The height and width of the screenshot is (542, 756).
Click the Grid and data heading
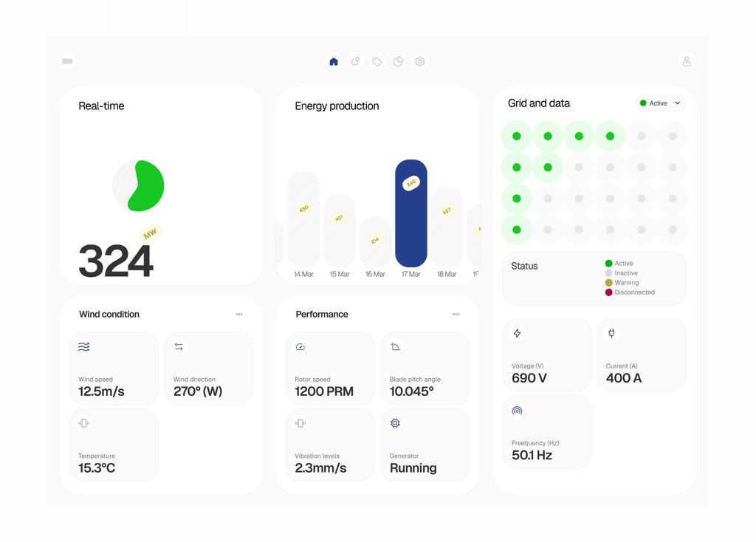(538, 103)
